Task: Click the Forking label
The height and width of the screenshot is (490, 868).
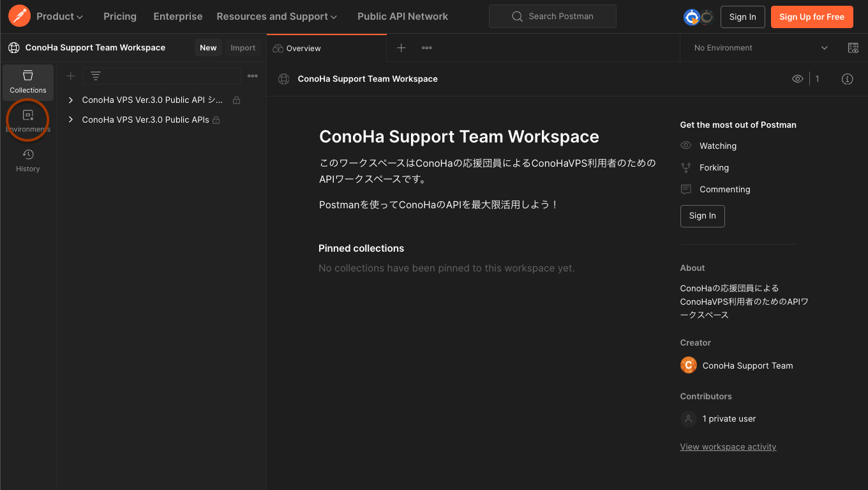Action: (714, 167)
